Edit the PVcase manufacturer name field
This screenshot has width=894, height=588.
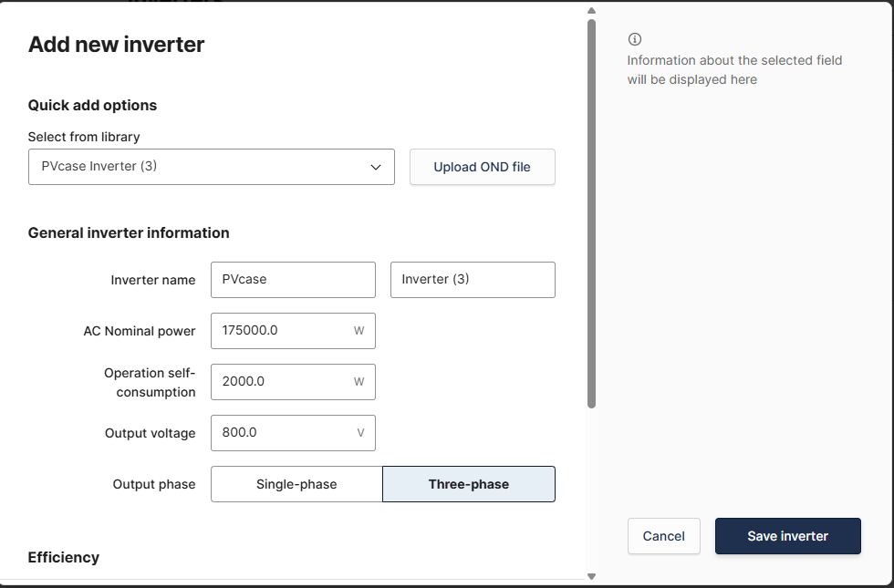click(x=293, y=280)
